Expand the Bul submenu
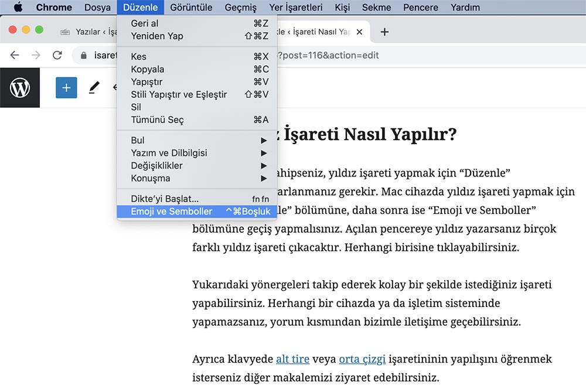This screenshot has width=586, height=392. [137, 140]
